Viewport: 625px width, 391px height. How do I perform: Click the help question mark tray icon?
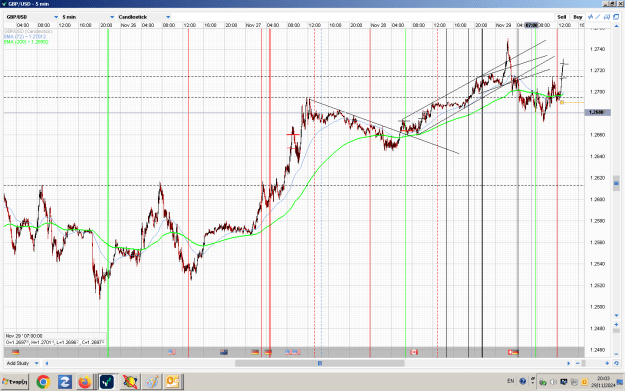point(523,381)
